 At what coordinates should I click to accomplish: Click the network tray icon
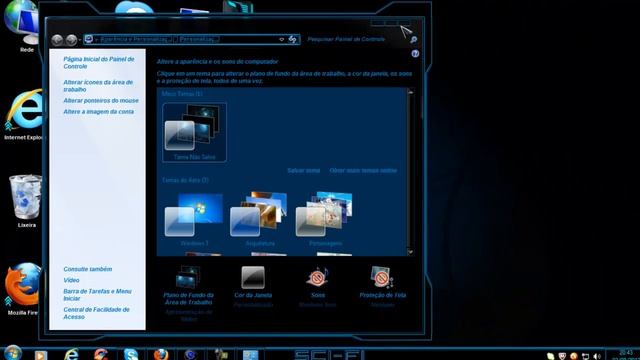point(585,356)
